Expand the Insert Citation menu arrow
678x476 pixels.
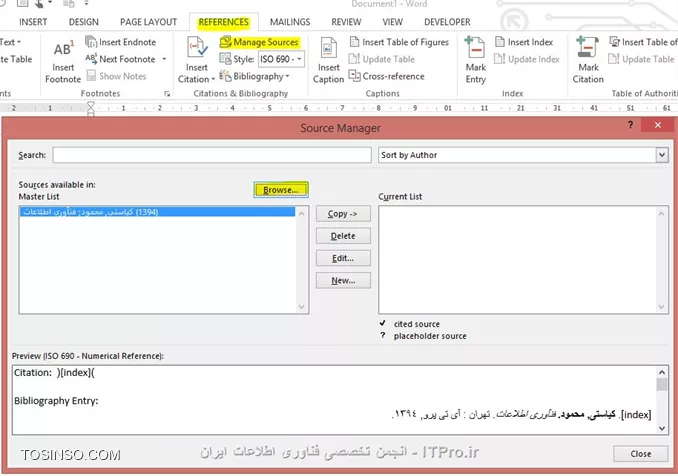pos(213,80)
